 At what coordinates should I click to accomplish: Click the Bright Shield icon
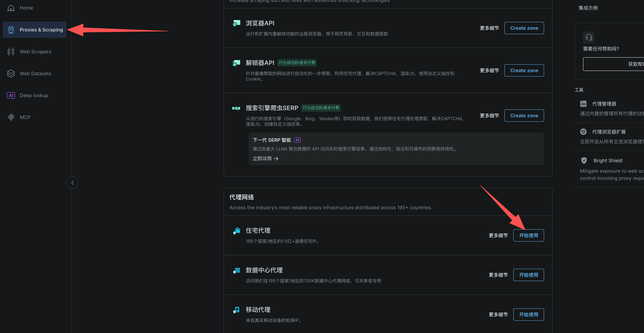pos(584,161)
